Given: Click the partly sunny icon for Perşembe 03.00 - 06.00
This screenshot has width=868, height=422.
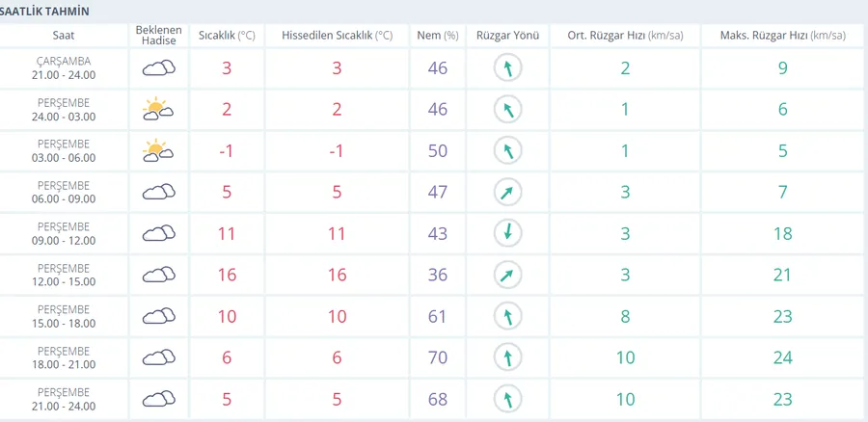Looking at the screenshot, I should [x=158, y=150].
